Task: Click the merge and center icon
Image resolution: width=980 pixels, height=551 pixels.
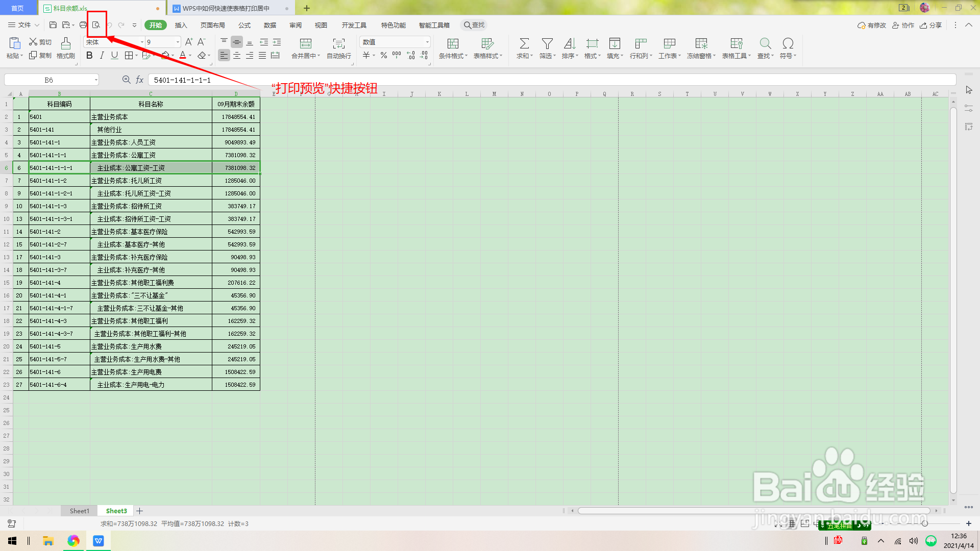Action: tap(305, 44)
